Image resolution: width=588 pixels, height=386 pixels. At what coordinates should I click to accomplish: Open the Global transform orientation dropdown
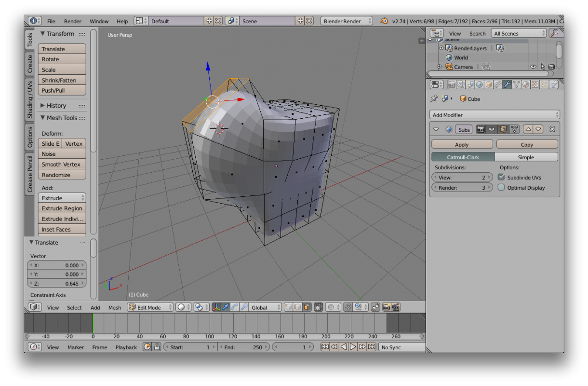click(x=264, y=307)
